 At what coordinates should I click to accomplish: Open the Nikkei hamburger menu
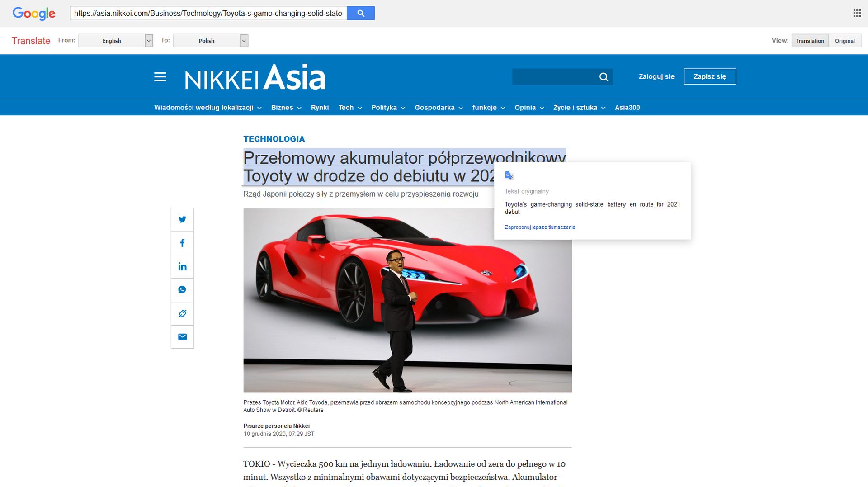pos(160,77)
